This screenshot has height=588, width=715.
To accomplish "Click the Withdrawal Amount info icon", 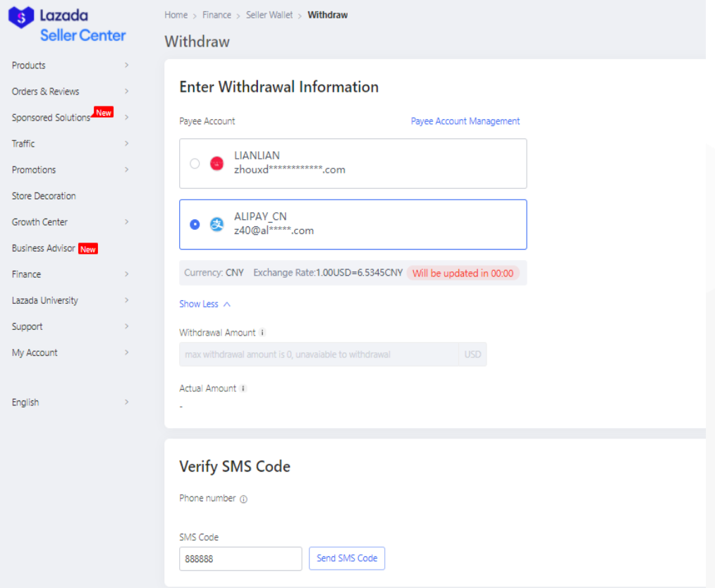I will tap(262, 332).
